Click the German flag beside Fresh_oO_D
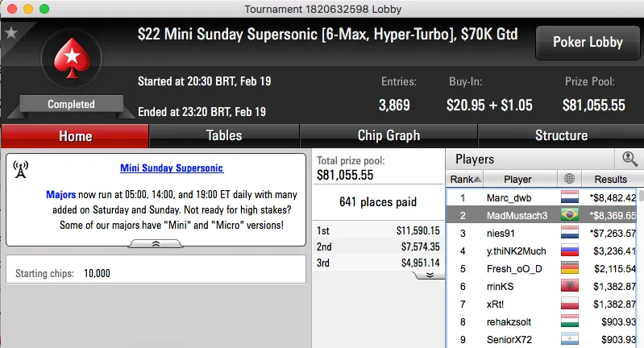Screen dimensions: 644x348 pos(571,268)
